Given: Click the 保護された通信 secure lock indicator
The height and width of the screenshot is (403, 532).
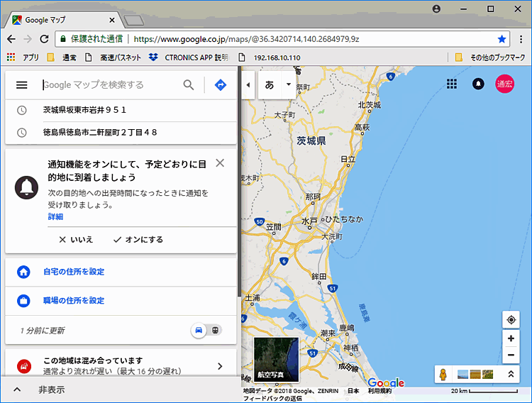Looking at the screenshot, I should click(x=92, y=39).
